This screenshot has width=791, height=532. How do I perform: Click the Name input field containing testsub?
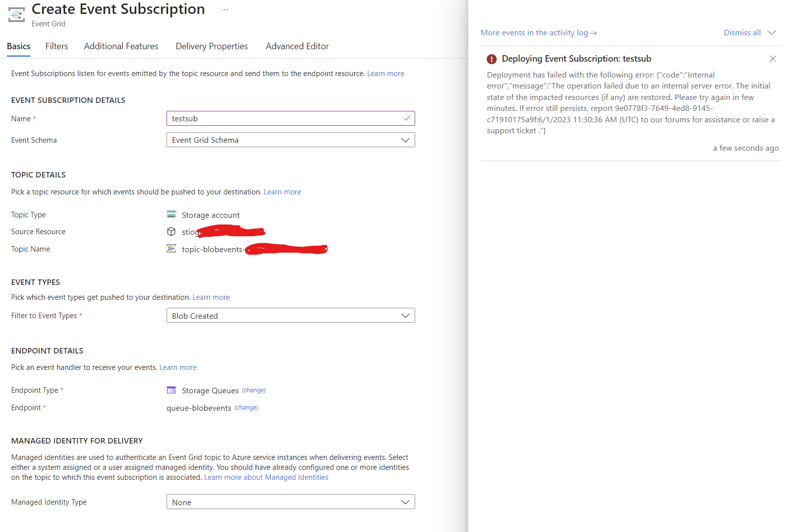[290, 118]
